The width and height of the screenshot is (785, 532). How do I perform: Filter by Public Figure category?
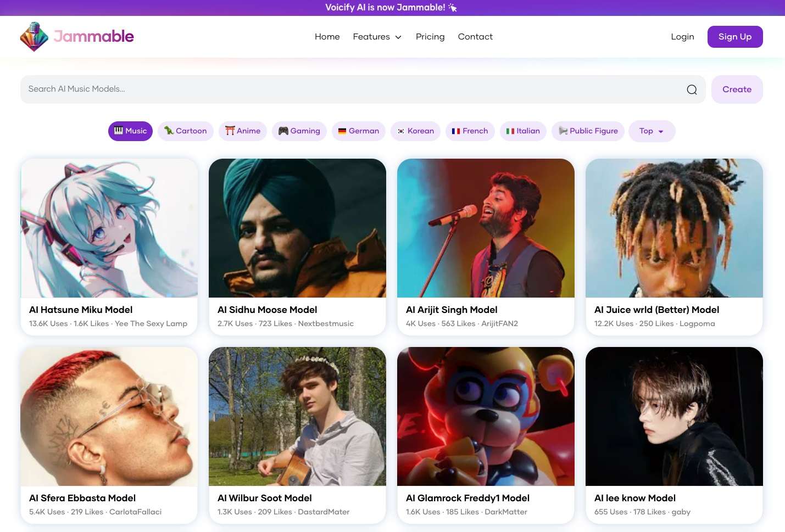pyautogui.click(x=588, y=131)
